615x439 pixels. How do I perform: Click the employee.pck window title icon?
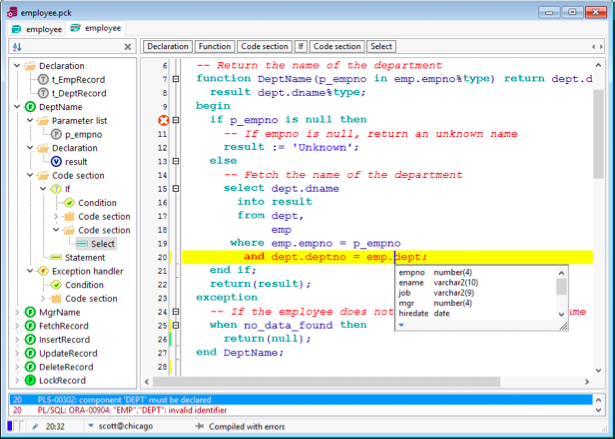[12, 12]
